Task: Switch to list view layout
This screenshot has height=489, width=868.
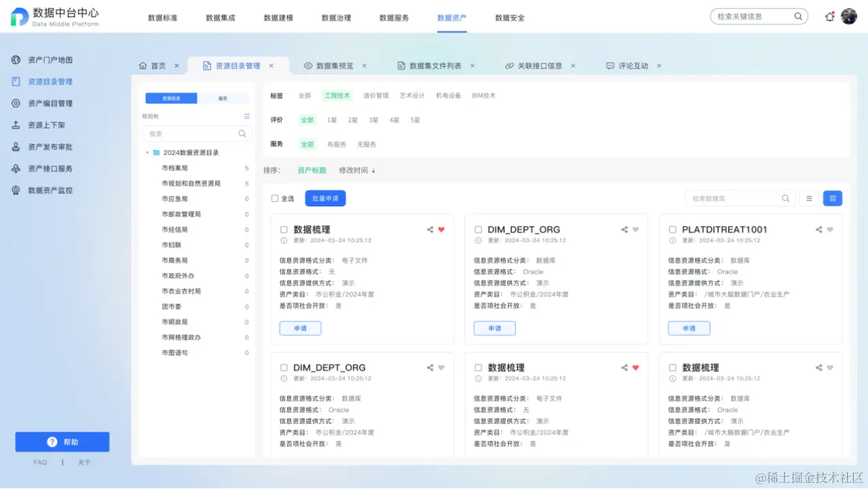Action: (x=809, y=197)
